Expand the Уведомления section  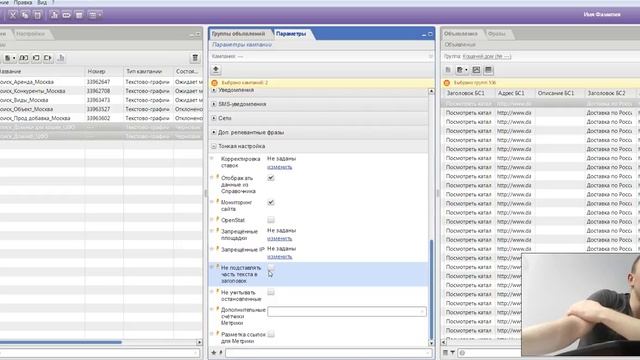[x=214, y=90]
